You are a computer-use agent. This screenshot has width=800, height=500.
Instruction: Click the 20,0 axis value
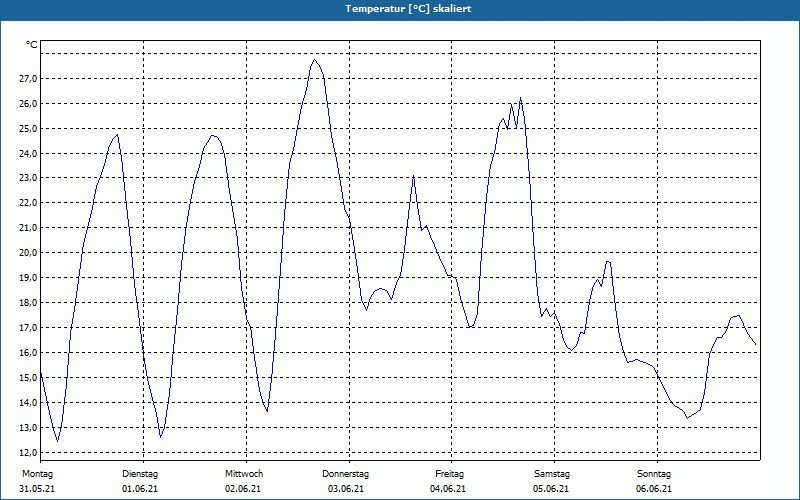point(29,253)
